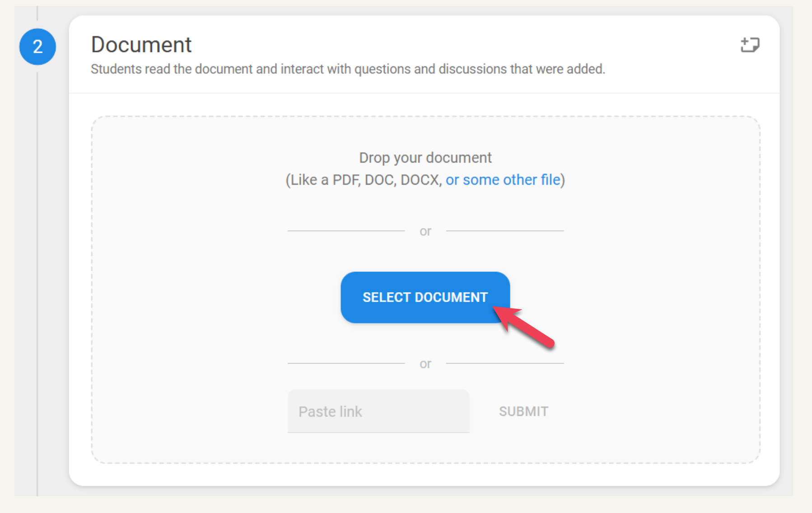
Task: Click the vertical step timeline line below step 2
Action: coord(37,280)
